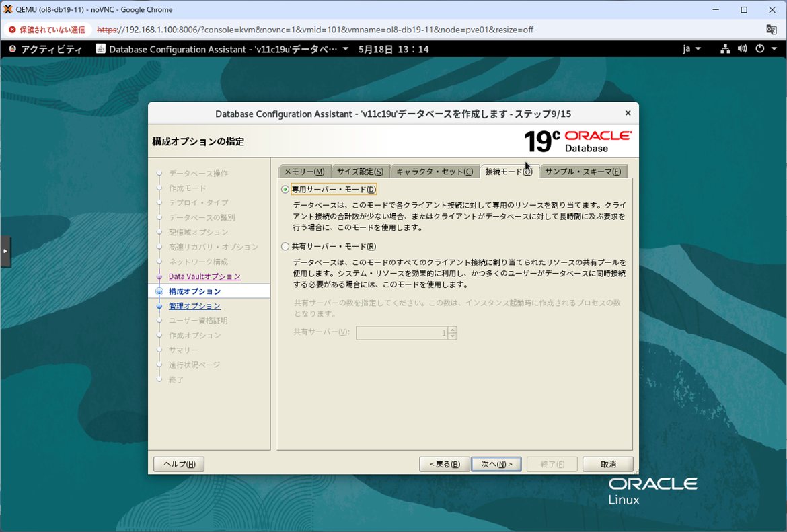Click the not secure 保護されていない通信 warning badge
Viewport: 787px width, 532px height.
[48, 30]
